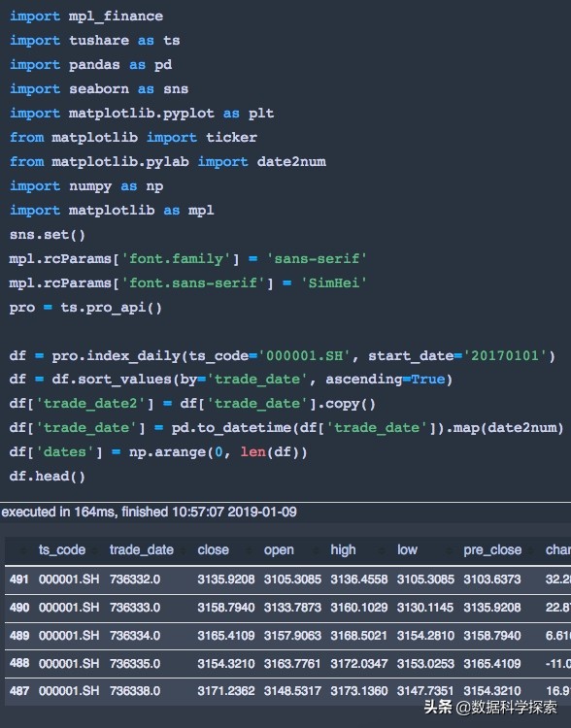Click low value 3130.1145
Screen dimensions: 571x728
pos(425,608)
